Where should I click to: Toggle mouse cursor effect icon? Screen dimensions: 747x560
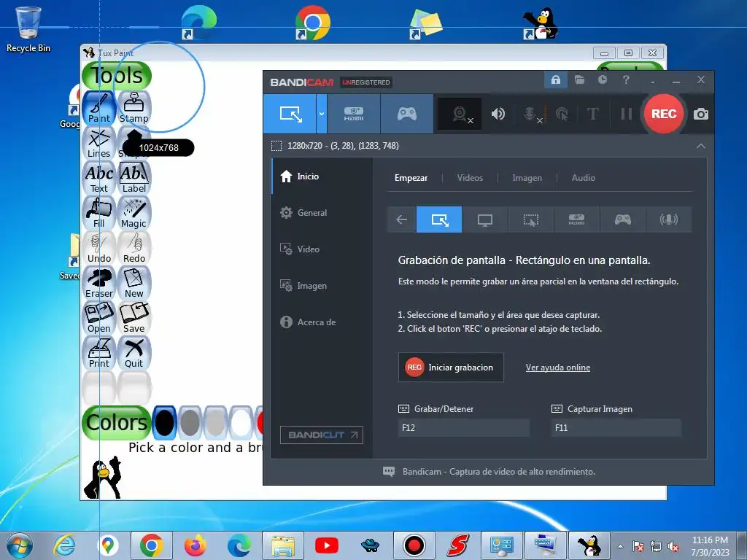click(562, 114)
